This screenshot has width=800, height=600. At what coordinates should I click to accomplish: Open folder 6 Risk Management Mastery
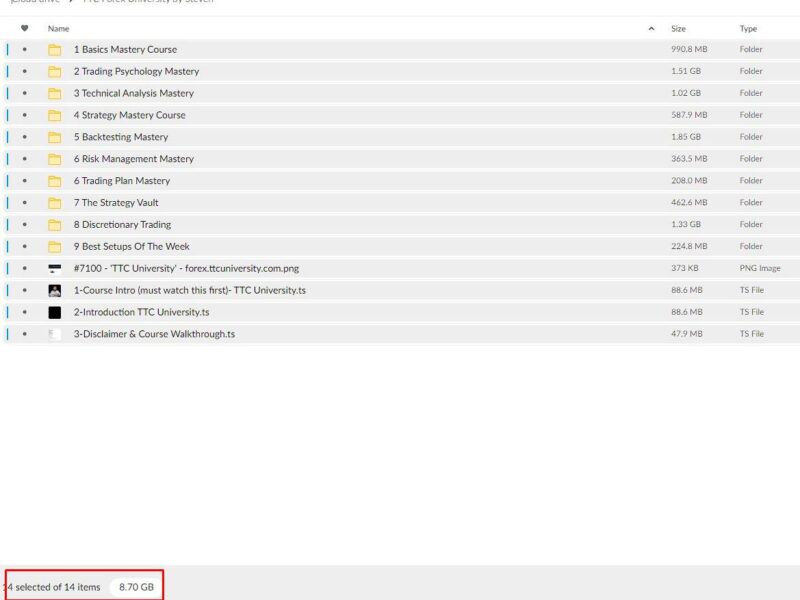tap(134, 159)
